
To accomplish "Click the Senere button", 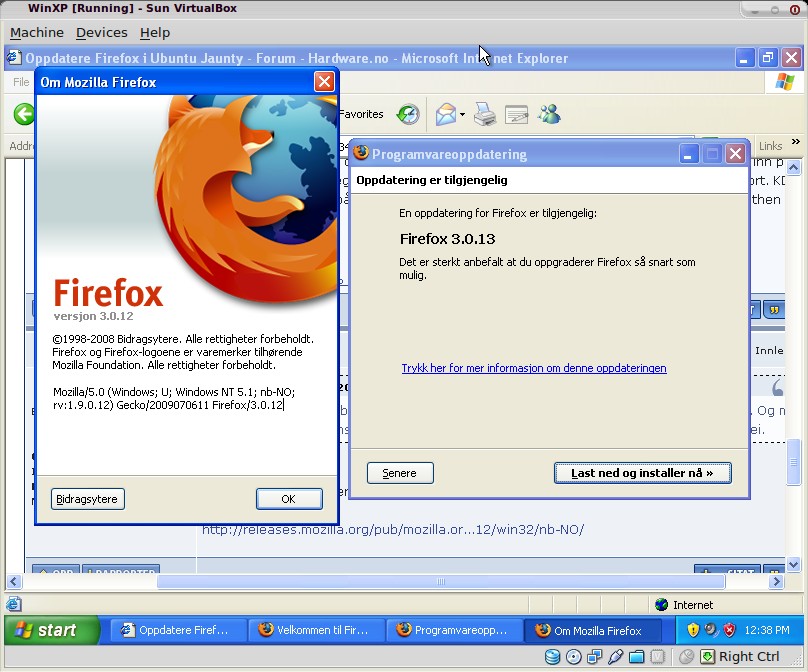I will [400, 473].
